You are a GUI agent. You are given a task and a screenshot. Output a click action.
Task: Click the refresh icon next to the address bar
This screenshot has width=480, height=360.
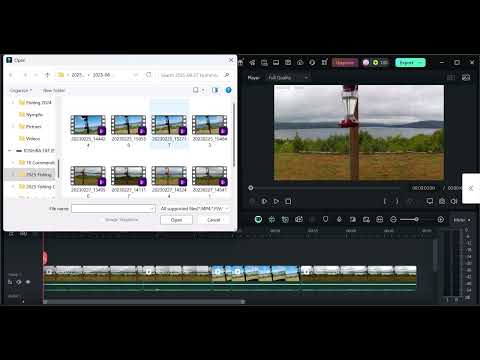tap(149, 75)
